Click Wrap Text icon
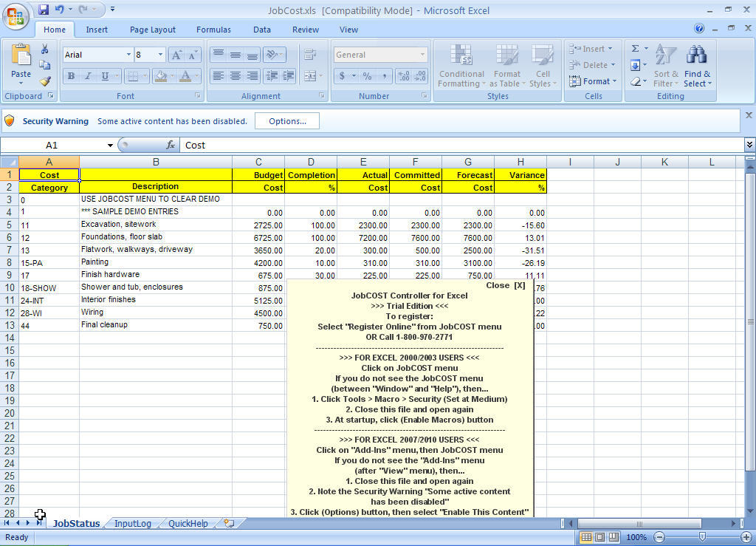Image resolution: width=756 pixels, height=546 pixels. point(310,55)
